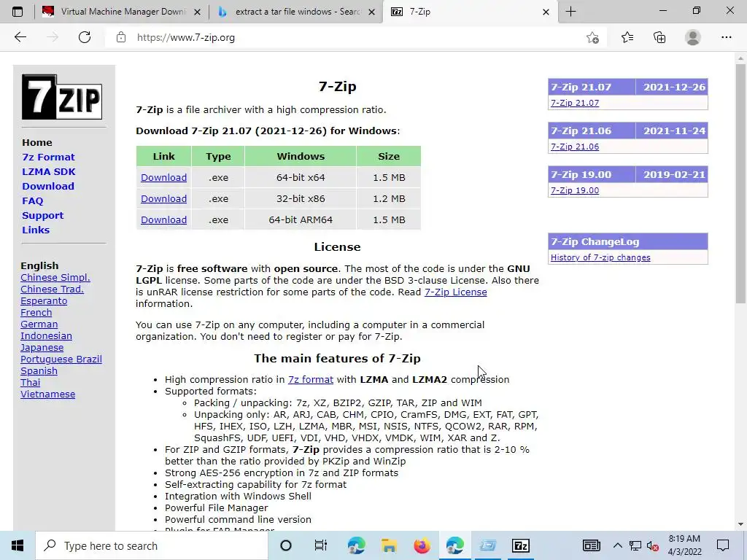Open Task View on the taskbar
The height and width of the screenshot is (560, 747).
(321, 545)
